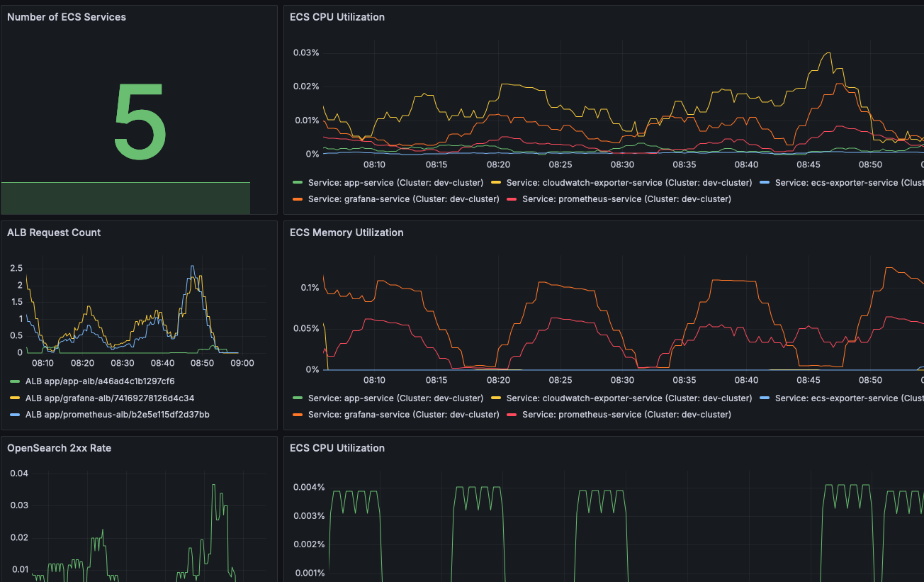The width and height of the screenshot is (924, 582).
Task: Change red prometheus-service color in CPU legend
Action: pos(512,198)
